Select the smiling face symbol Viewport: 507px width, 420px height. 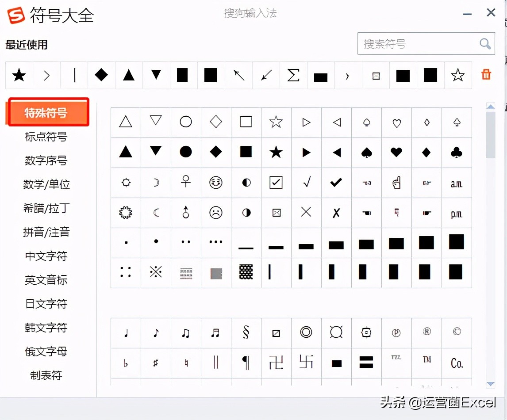216,182
